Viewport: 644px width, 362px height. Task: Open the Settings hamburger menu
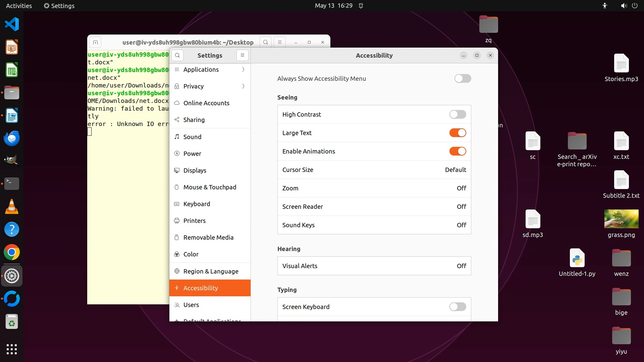[242, 55]
